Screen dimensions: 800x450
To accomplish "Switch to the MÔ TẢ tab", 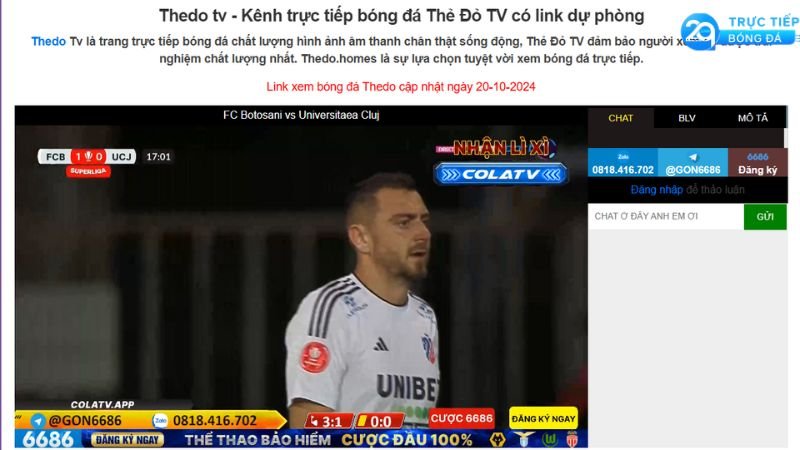I will tap(753, 118).
